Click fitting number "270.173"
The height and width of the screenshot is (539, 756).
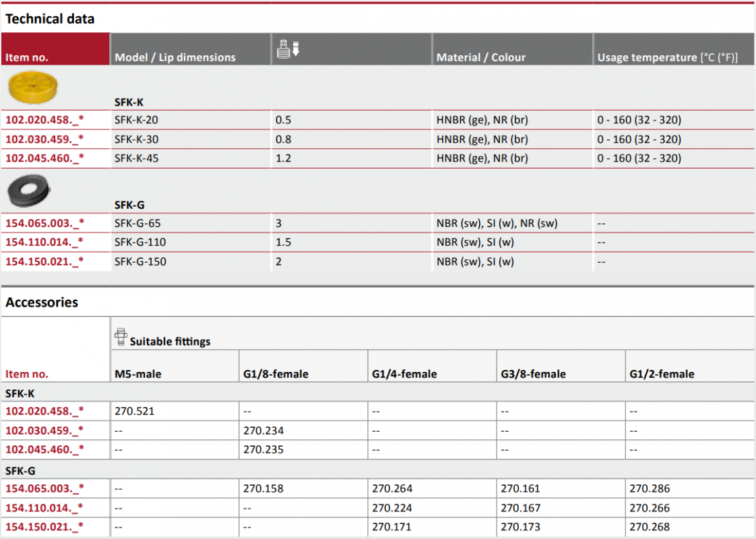coord(521,527)
